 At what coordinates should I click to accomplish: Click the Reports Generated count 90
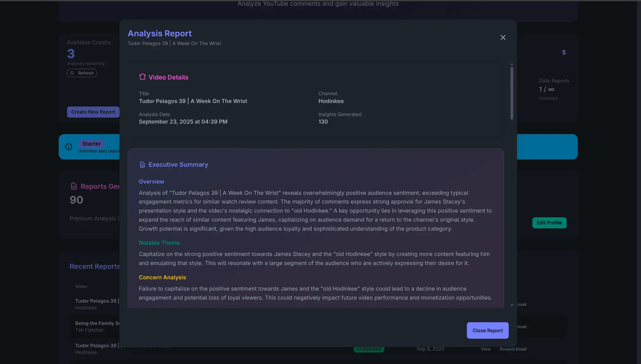[76, 200]
